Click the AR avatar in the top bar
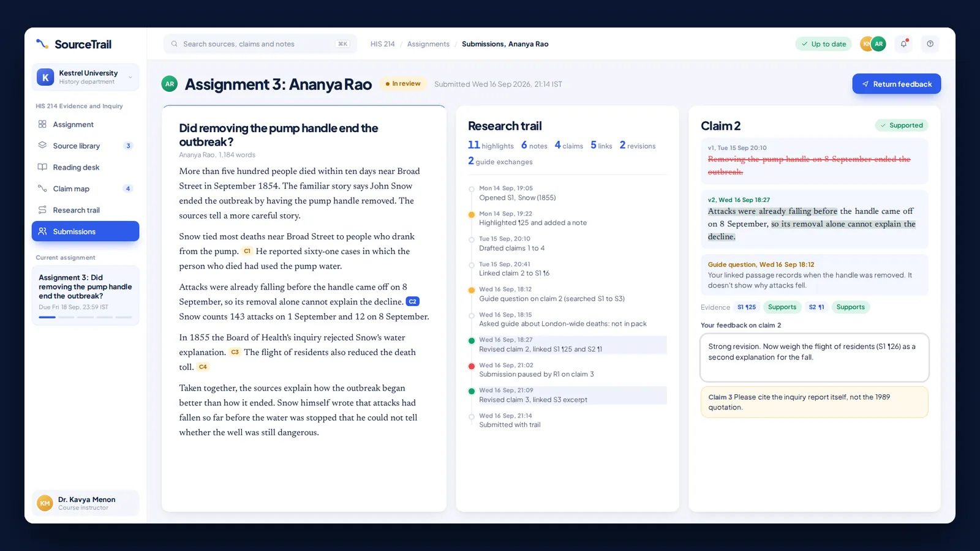Image resolution: width=980 pixels, height=551 pixels. 879,43
